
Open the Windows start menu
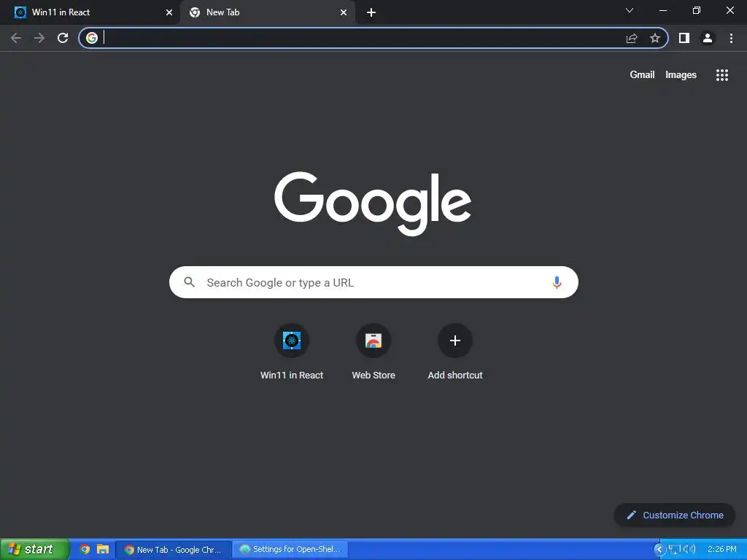pos(34,549)
